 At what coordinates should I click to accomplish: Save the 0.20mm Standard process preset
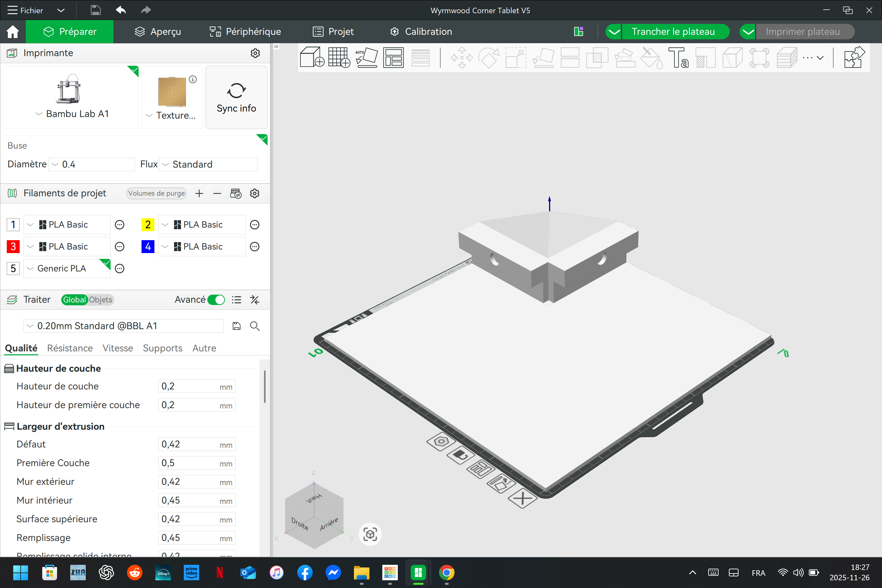point(236,326)
